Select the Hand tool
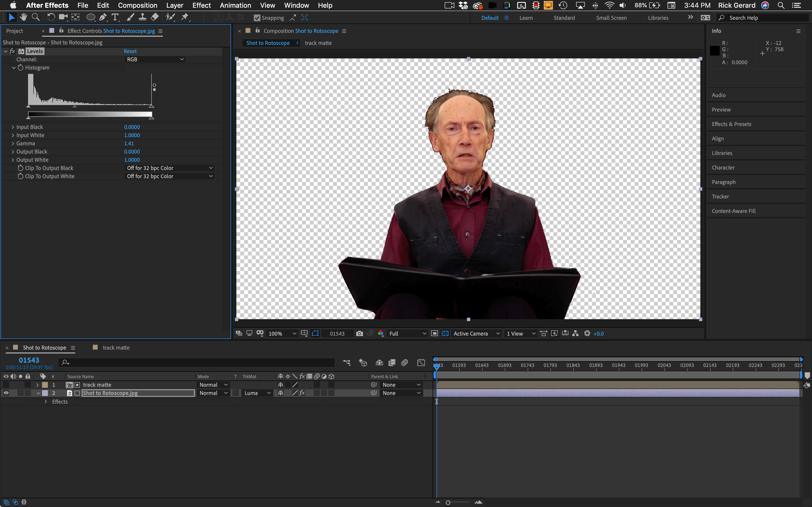Image resolution: width=812 pixels, height=507 pixels. pos(23,17)
